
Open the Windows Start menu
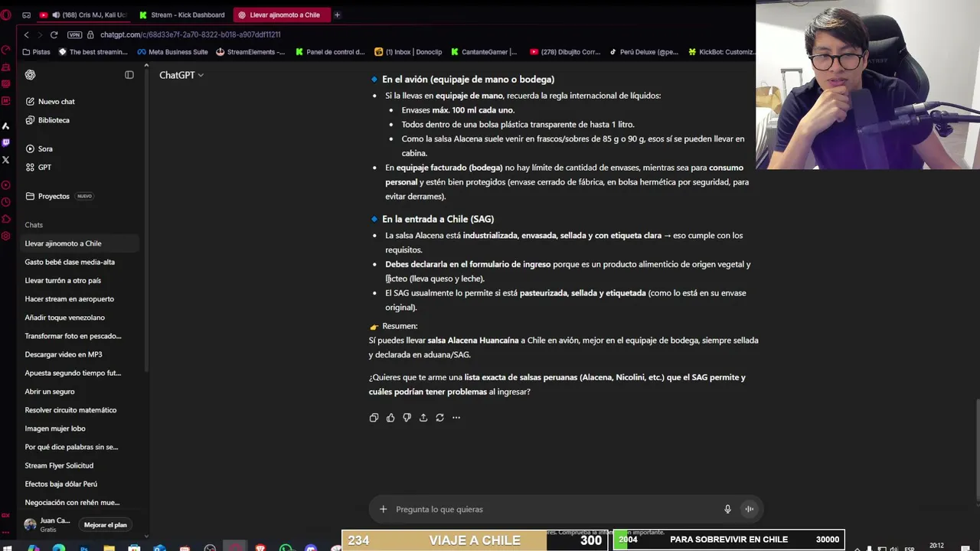8,548
